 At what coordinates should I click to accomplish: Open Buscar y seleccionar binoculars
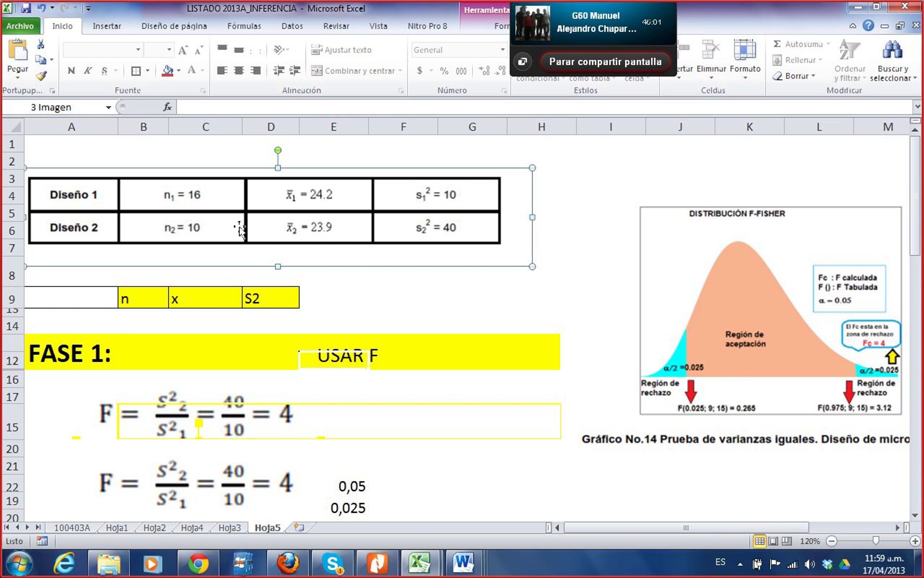892,50
